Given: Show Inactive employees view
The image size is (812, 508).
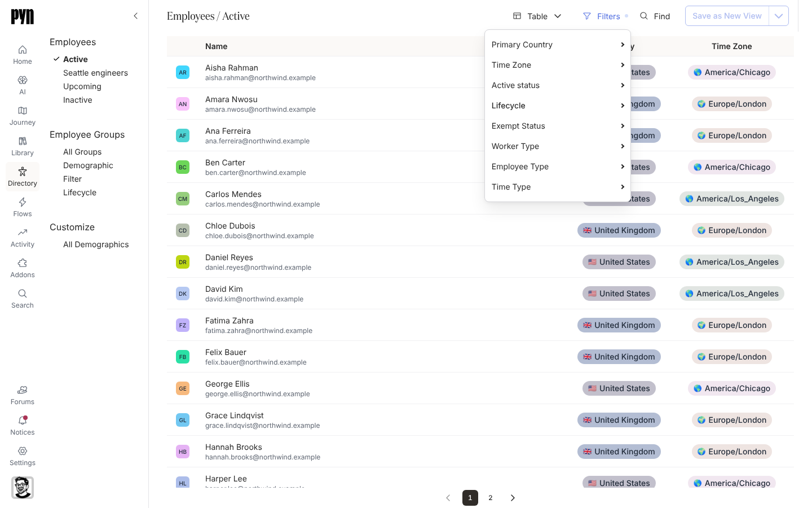Looking at the screenshot, I should (78, 100).
